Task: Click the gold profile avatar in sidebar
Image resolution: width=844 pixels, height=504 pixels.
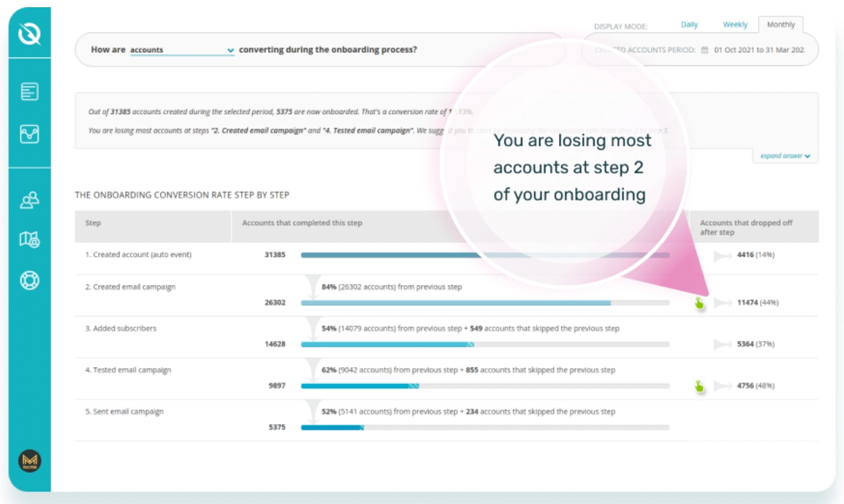Action: (x=29, y=461)
